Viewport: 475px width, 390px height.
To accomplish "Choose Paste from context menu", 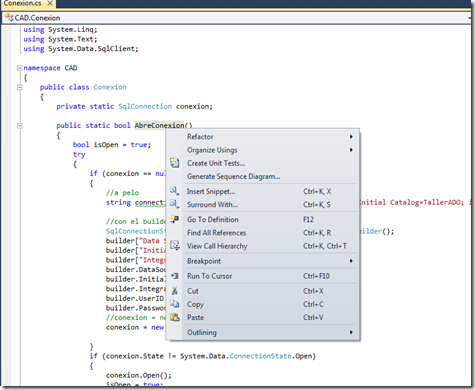I will pyautogui.click(x=263, y=317).
